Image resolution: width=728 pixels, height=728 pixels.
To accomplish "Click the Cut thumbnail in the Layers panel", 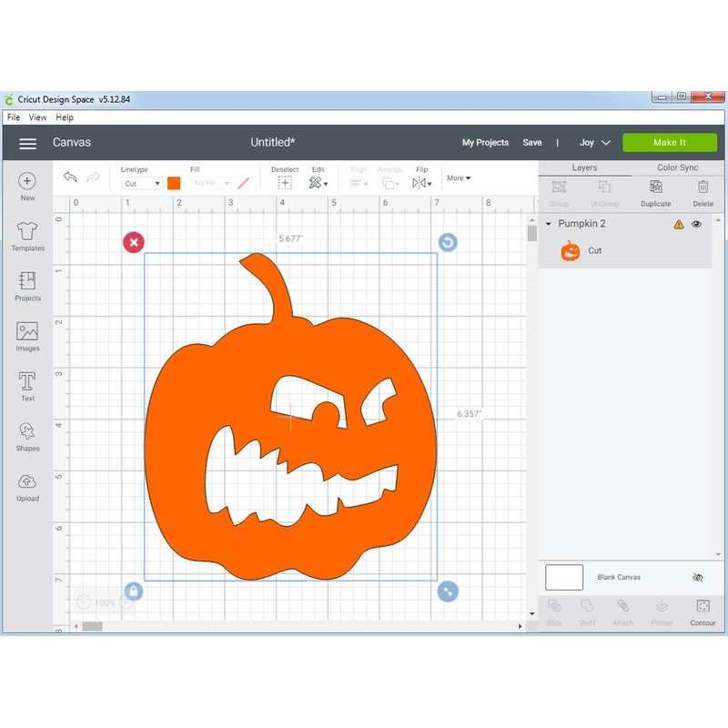I will coord(569,250).
